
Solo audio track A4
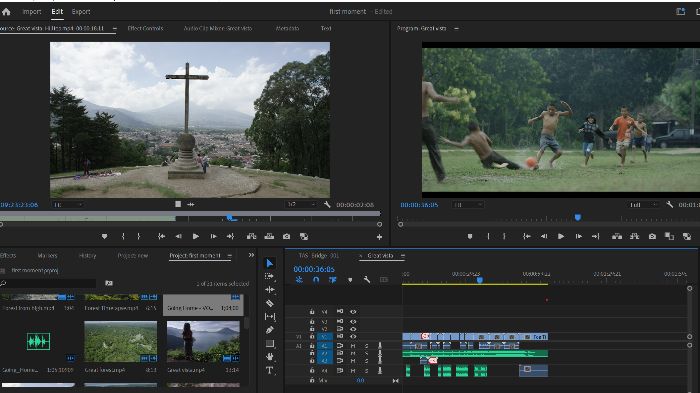367,370
